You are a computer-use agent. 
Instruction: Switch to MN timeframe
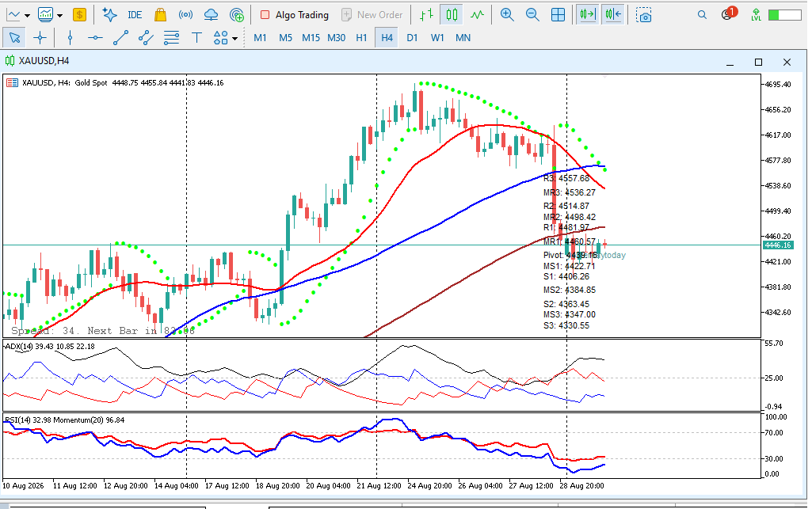[x=463, y=38]
